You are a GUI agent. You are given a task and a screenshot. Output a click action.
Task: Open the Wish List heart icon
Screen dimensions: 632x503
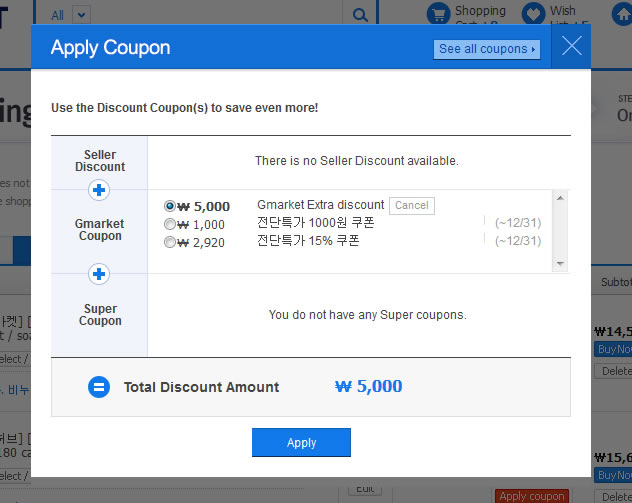(x=533, y=14)
